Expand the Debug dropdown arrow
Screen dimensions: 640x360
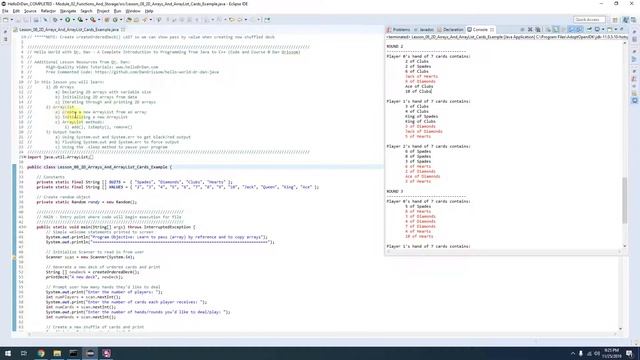61,20
